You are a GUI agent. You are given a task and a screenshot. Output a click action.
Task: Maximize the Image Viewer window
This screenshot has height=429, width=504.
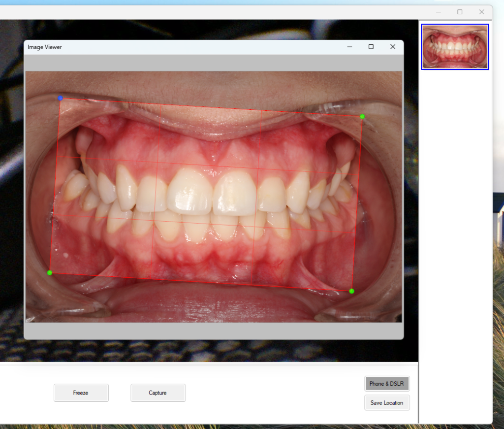point(371,47)
